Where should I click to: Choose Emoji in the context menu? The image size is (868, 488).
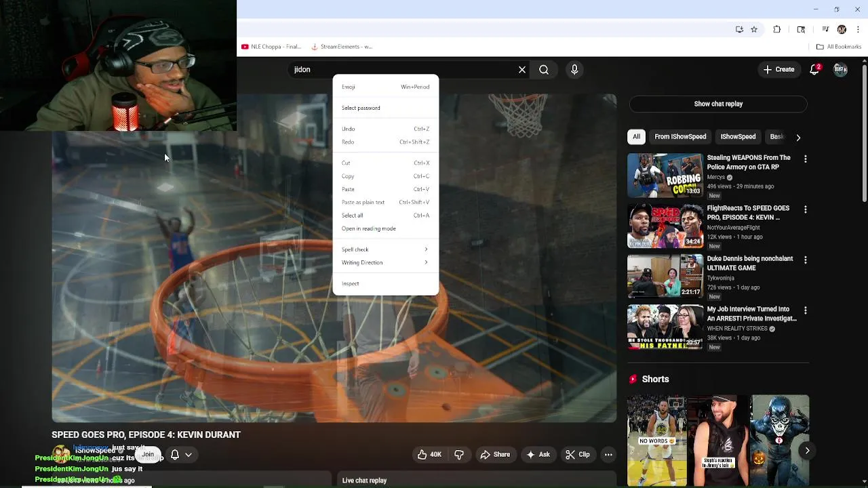click(x=385, y=87)
